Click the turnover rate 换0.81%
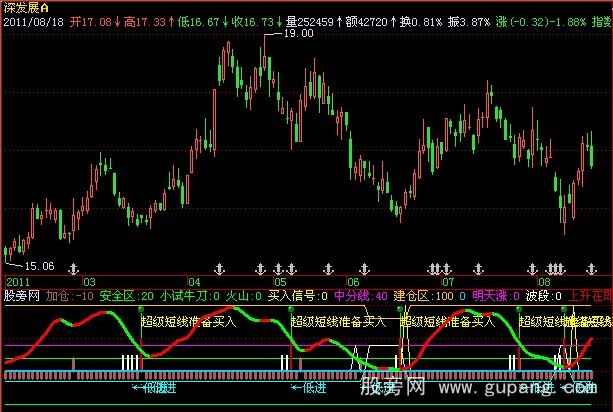This screenshot has width=613, height=412. (421, 22)
